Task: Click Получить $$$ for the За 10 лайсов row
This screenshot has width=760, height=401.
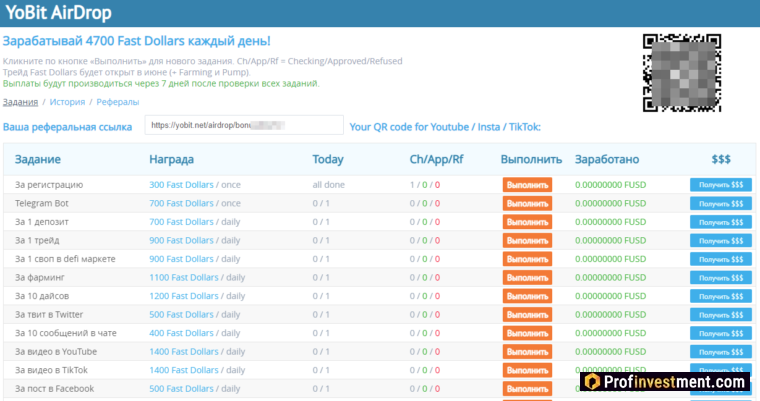Action: click(720, 296)
